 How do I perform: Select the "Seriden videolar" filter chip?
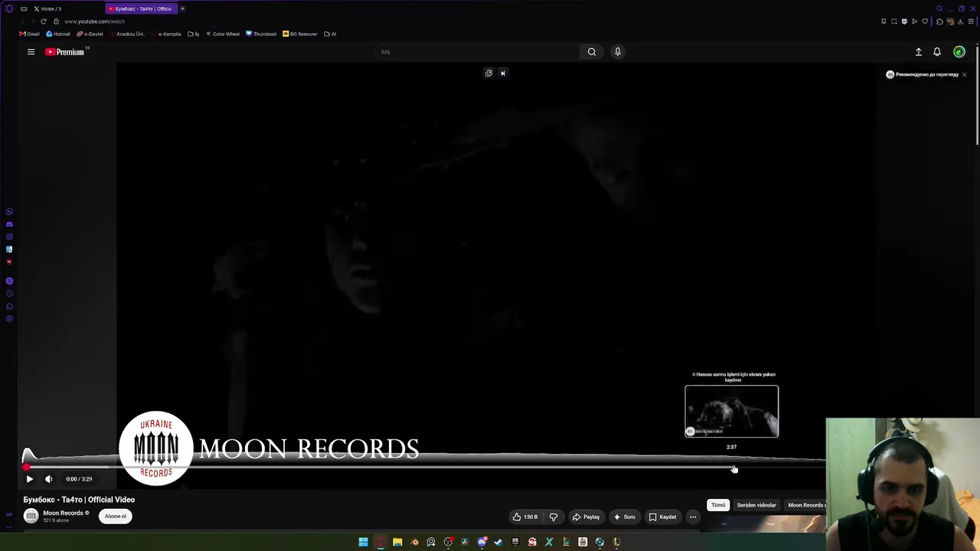click(756, 505)
